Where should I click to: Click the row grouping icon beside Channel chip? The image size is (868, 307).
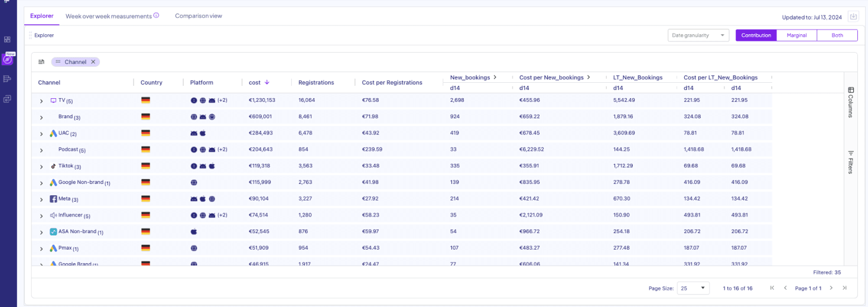(x=41, y=62)
